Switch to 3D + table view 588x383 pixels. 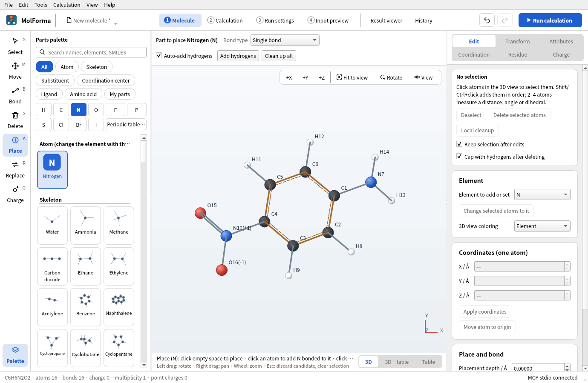(397, 362)
